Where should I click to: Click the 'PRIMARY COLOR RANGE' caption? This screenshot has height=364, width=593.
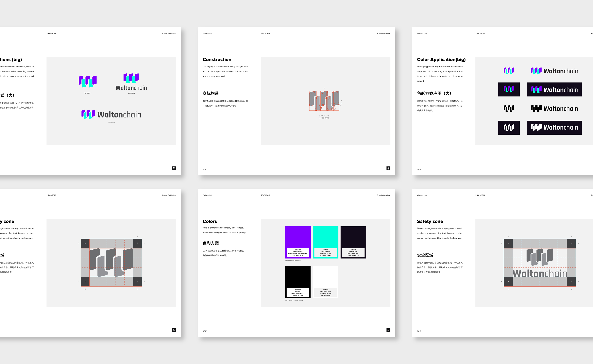pos(293,261)
